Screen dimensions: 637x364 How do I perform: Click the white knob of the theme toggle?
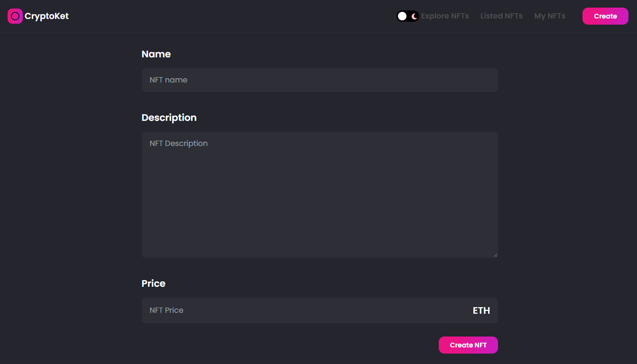coord(402,16)
